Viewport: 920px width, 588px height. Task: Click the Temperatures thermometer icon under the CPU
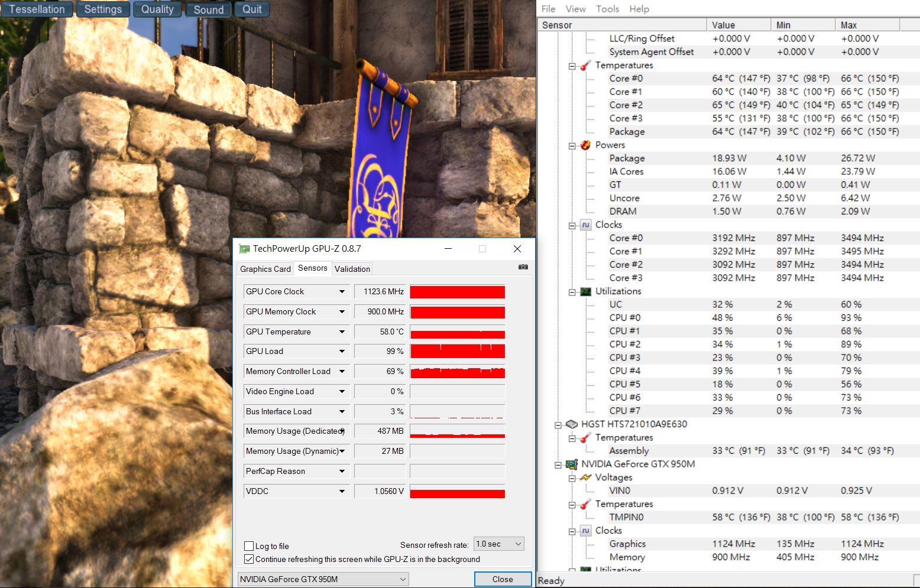pyautogui.click(x=585, y=66)
